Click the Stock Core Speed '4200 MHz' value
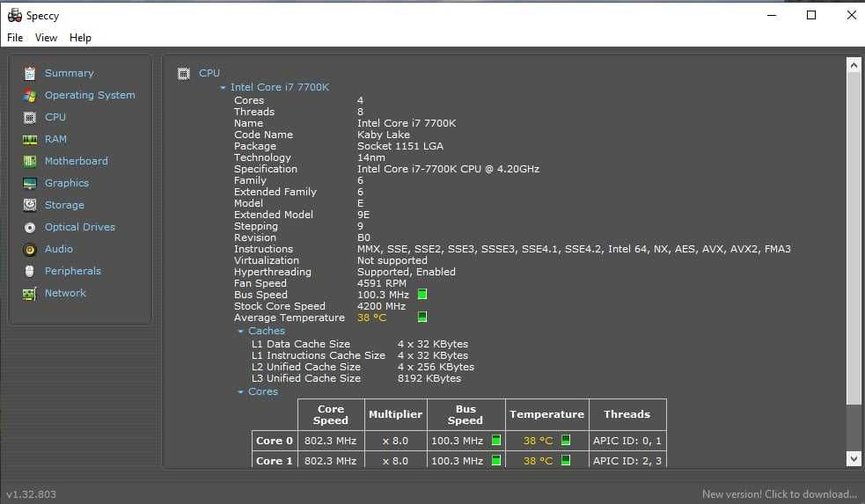This screenshot has width=865, height=504. (x=381, y=306)
